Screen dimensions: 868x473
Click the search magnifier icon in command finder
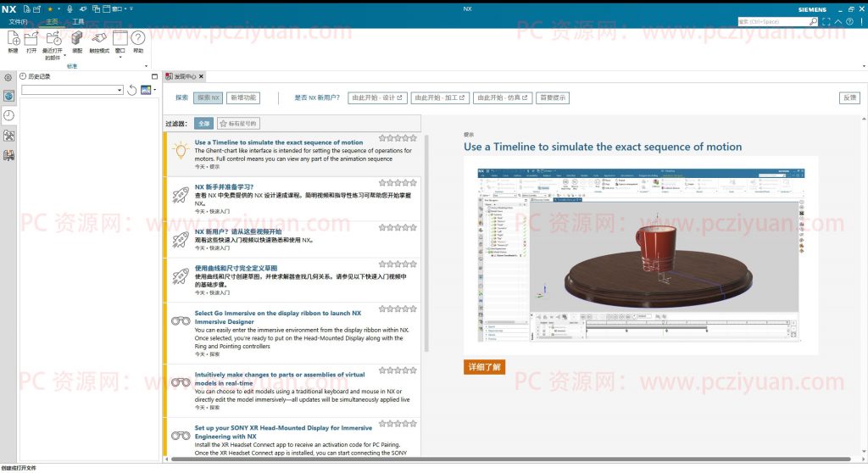click(813, 21)
